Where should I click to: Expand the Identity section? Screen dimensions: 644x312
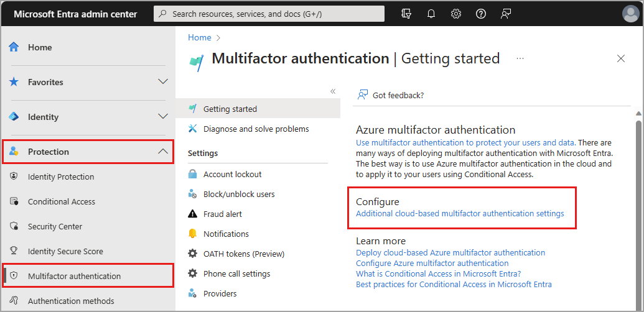pos(163,117)
